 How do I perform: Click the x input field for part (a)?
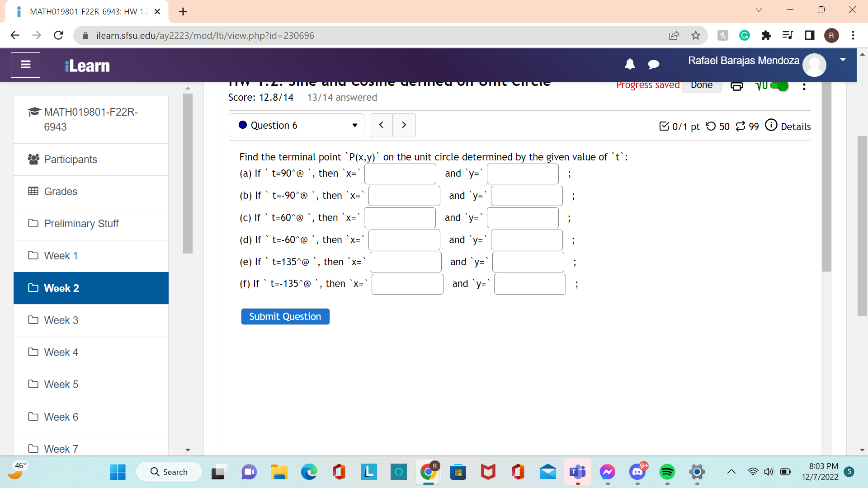(400, 174)
